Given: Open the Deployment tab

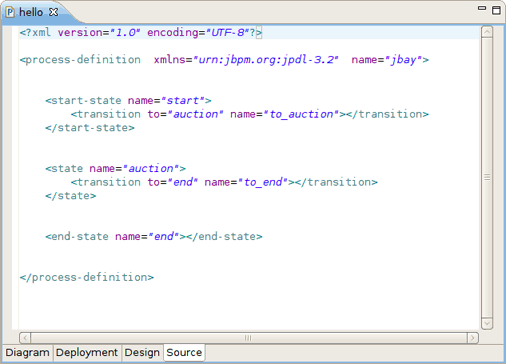Looking at the screenshot, I should tap(87, 352).
